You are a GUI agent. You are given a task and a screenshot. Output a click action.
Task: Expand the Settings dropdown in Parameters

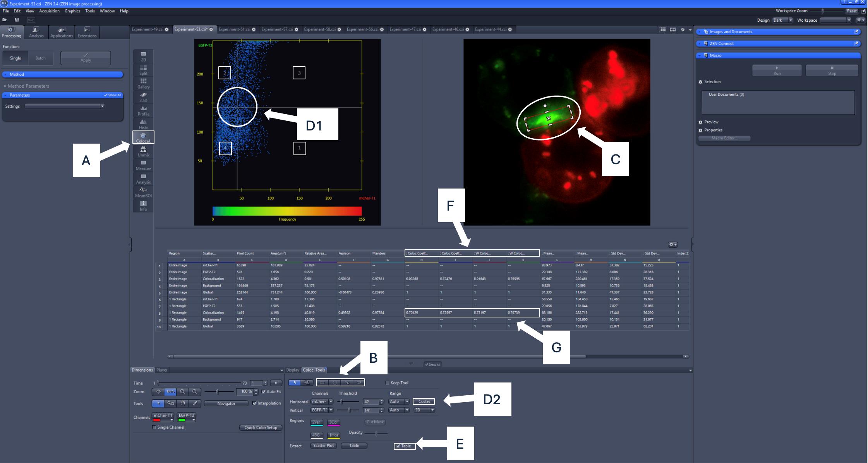click(x=102, y=106)
